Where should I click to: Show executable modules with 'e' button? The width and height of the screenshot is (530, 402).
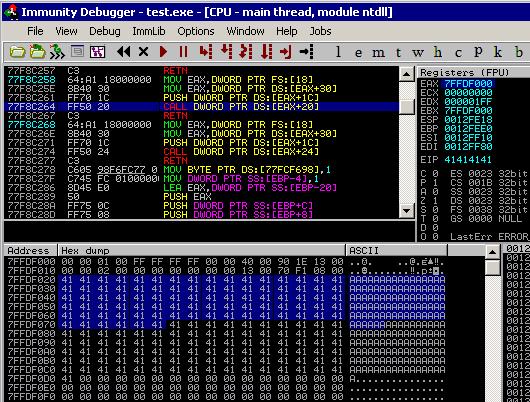tap(358, 53)
